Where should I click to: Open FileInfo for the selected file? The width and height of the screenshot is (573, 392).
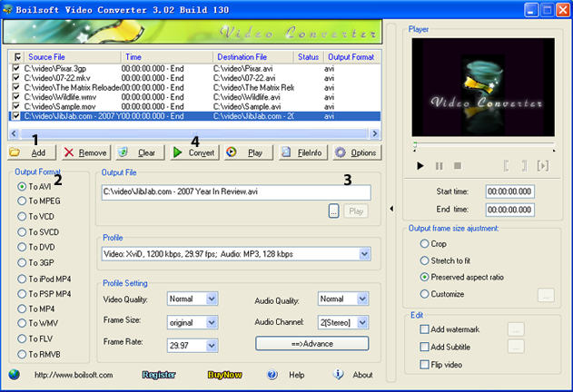(303, 152)
